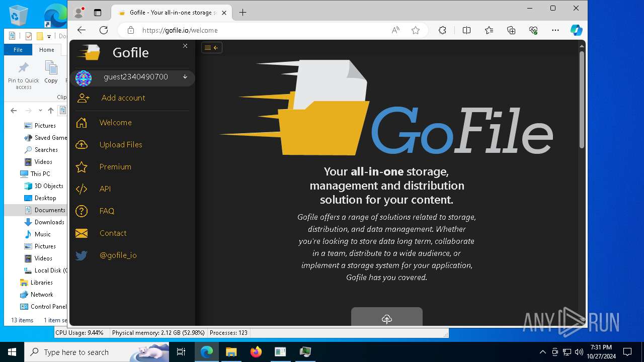The height and width of the screenshot is (362, 644).
Task: Select Network in Explorer tree
Action: coord(37,295)
